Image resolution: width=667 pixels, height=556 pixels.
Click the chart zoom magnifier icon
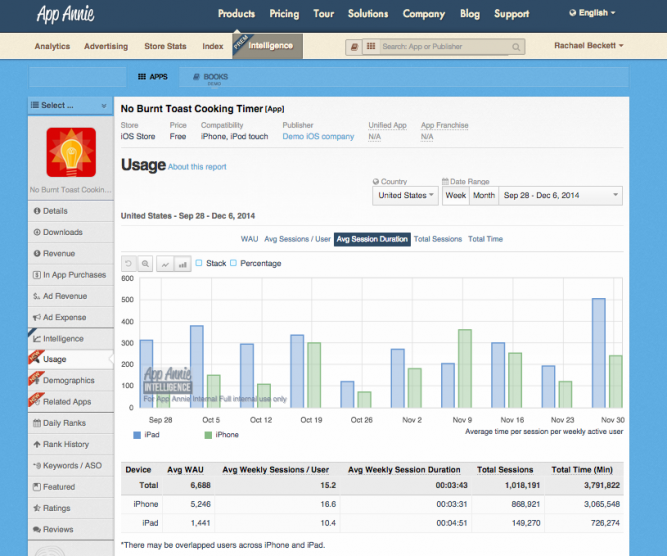(x=146, y=264)
